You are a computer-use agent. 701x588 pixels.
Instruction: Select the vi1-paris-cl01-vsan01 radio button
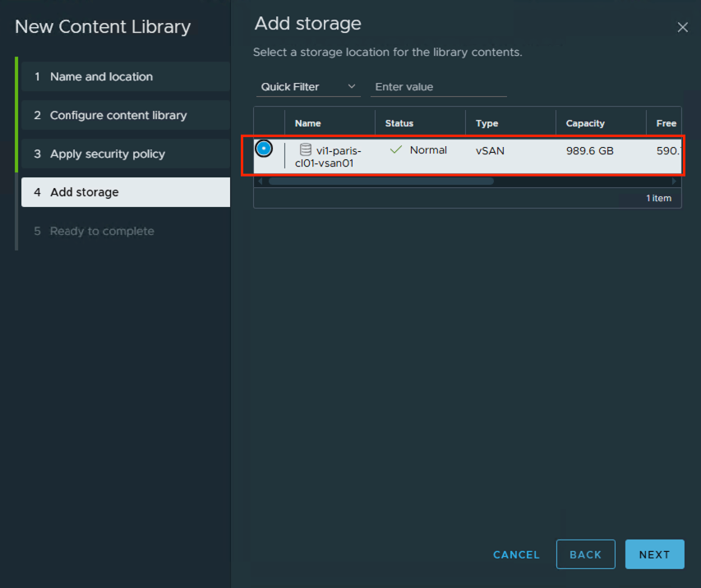click(x=264, y=149)
